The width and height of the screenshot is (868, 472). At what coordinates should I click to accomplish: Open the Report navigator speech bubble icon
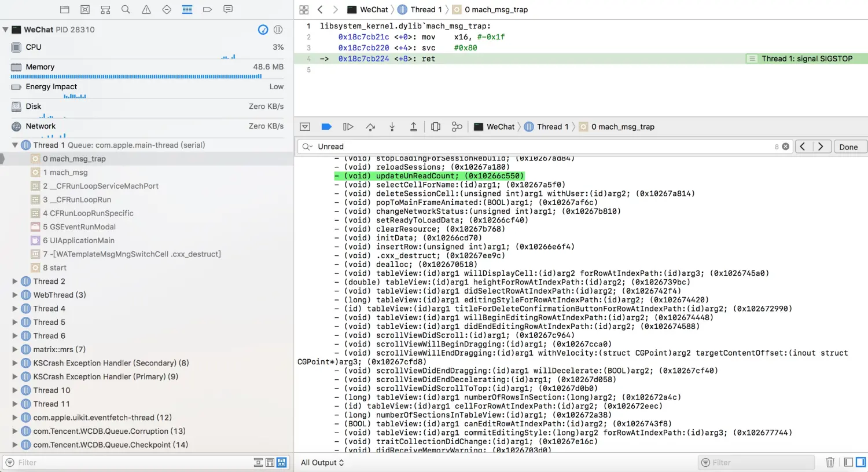(x=228, y=9)
